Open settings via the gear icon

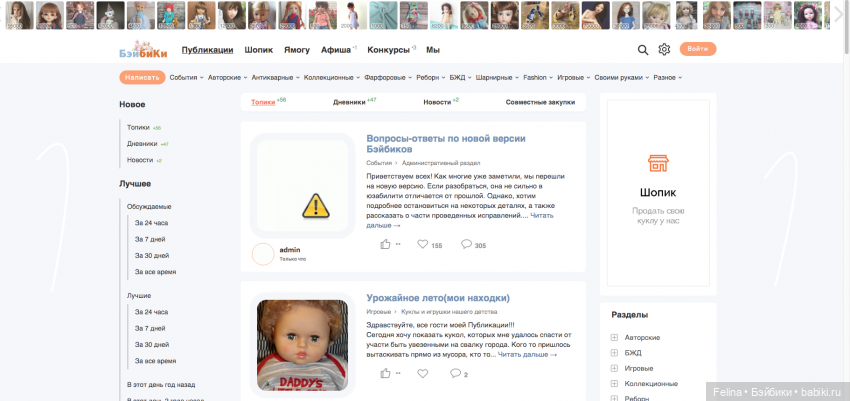pyautogui.click(x=664, y=49)
